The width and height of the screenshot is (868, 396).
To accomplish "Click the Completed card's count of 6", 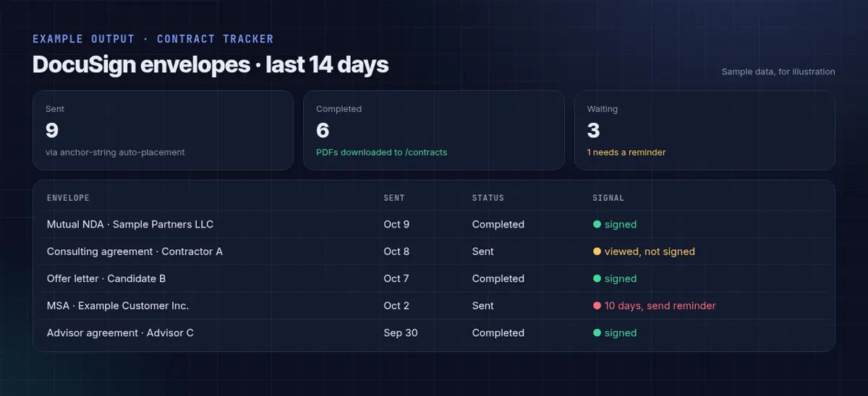I will (x=323, y=131).
